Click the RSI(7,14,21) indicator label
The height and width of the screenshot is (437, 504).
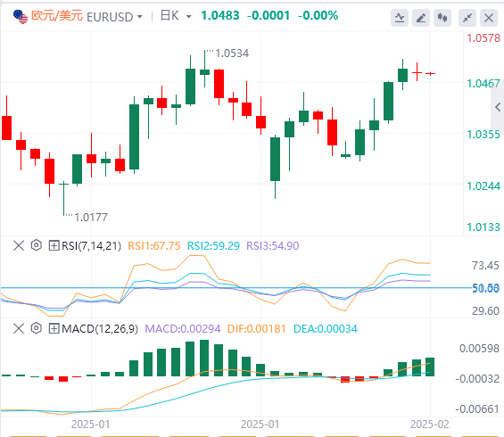coord(91,246)
